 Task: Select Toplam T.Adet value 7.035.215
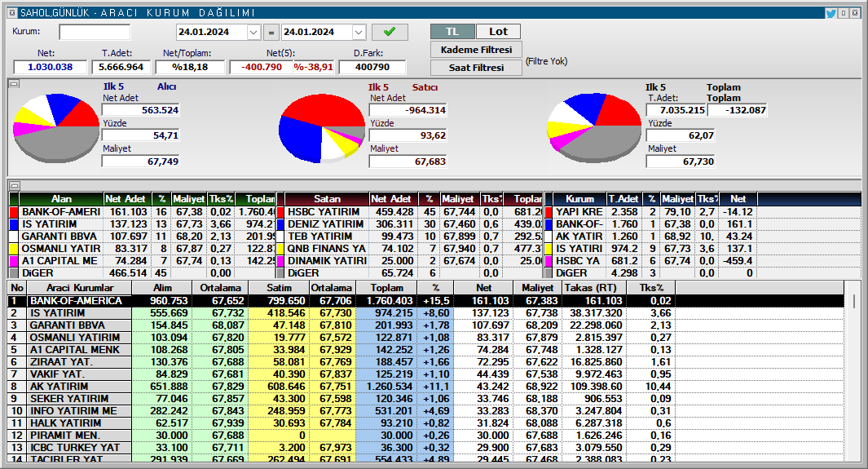[676, 110]
